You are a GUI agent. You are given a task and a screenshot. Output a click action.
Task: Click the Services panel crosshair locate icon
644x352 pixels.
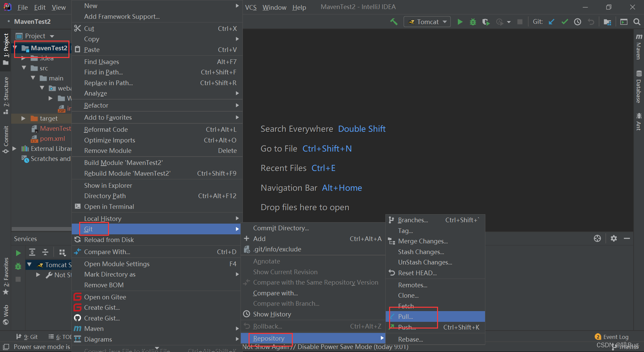pos(597,238)
